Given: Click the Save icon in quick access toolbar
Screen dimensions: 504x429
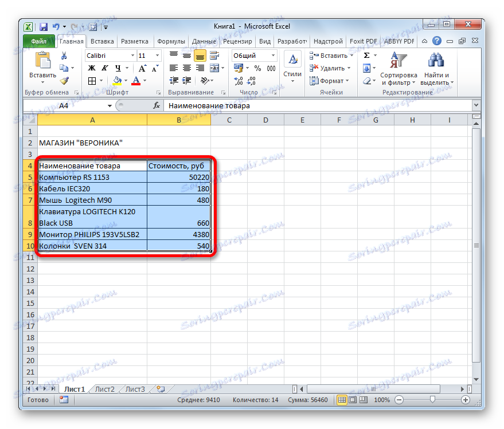Looking at the screenshot, I should point(44,27).
